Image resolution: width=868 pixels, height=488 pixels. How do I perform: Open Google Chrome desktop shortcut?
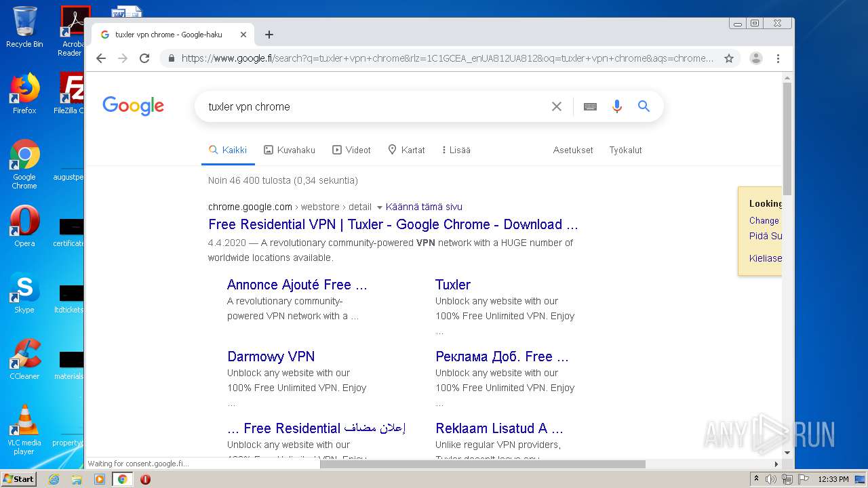click(24, 165)
